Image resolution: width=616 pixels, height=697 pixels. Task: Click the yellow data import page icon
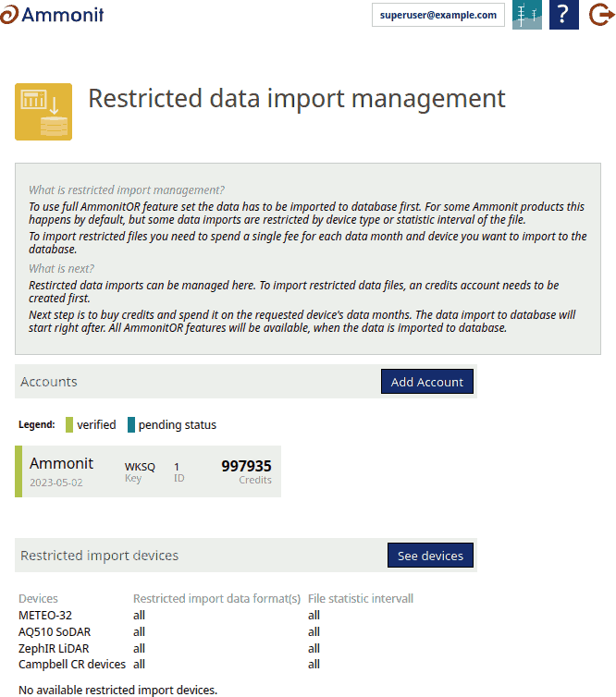coord(43,112)
